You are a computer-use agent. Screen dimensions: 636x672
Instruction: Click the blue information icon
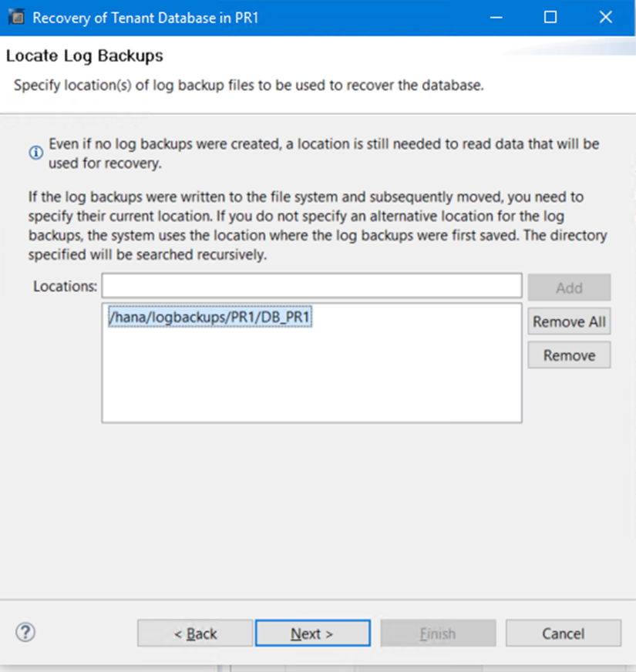(35, 153)
